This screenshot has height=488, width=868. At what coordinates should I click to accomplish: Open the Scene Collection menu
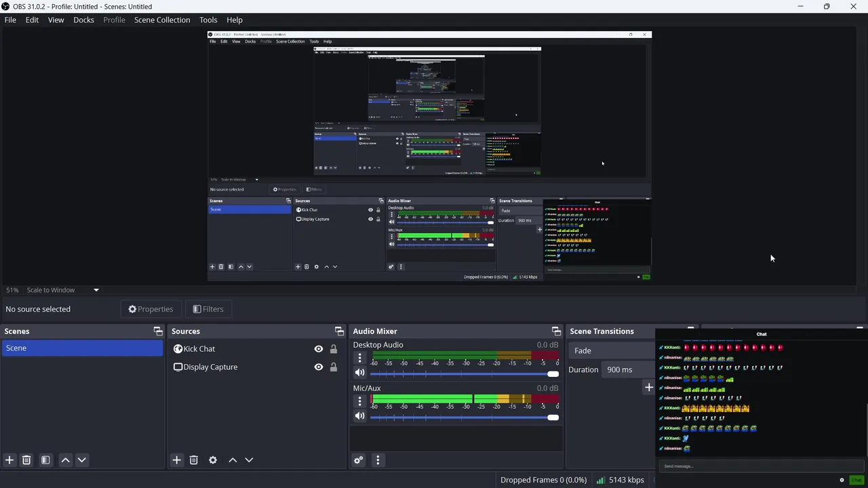pos(162,20)
